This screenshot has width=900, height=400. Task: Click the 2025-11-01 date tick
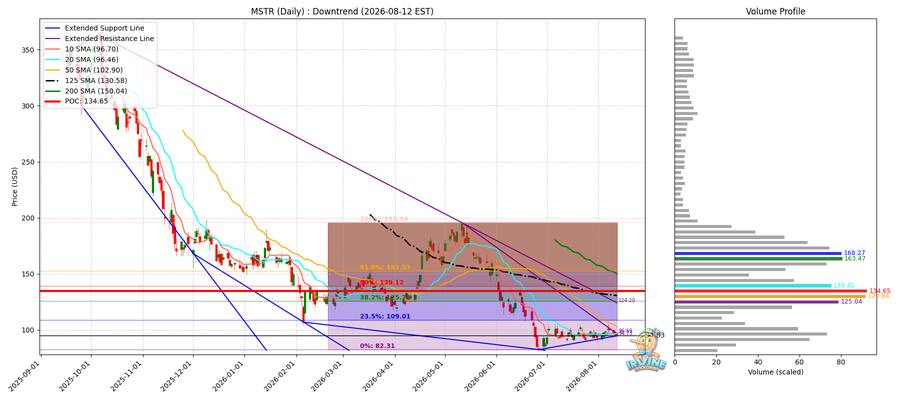[x=129, y=376]
